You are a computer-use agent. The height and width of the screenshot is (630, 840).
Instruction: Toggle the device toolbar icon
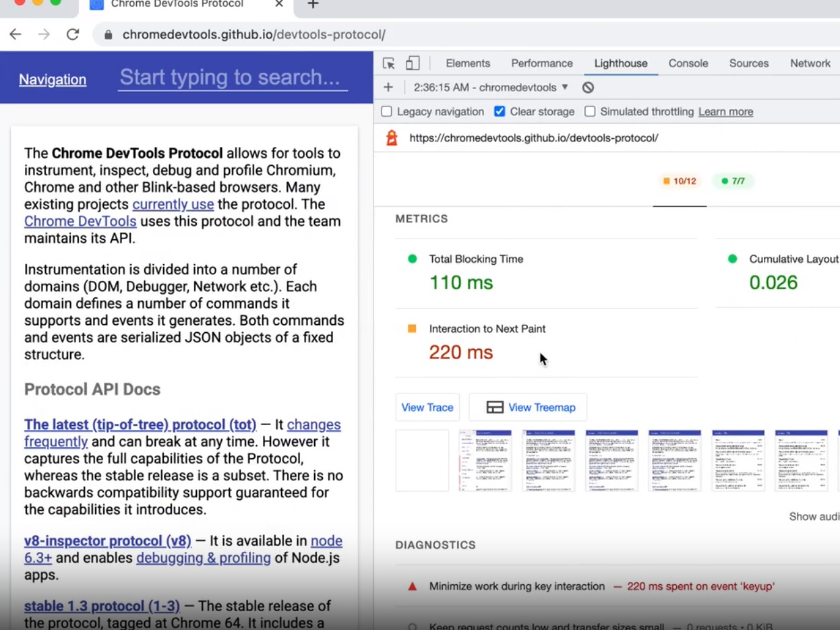[x=413, y=63]
